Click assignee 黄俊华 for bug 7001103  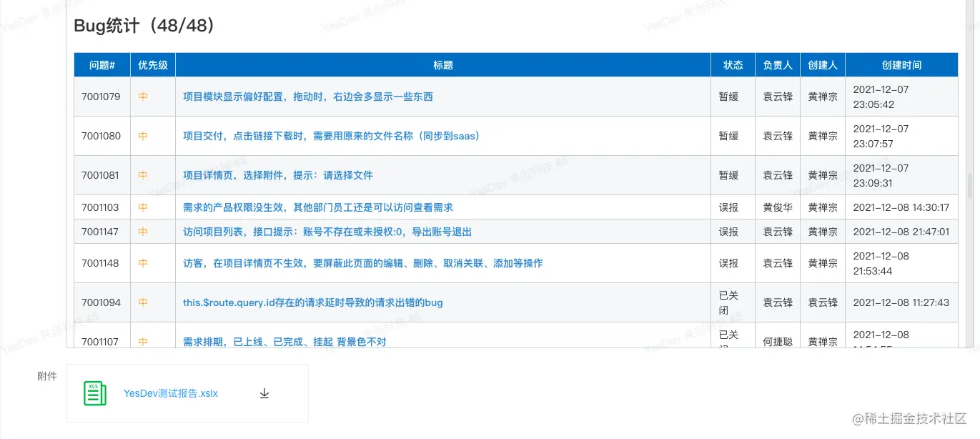tap(777, 207)
